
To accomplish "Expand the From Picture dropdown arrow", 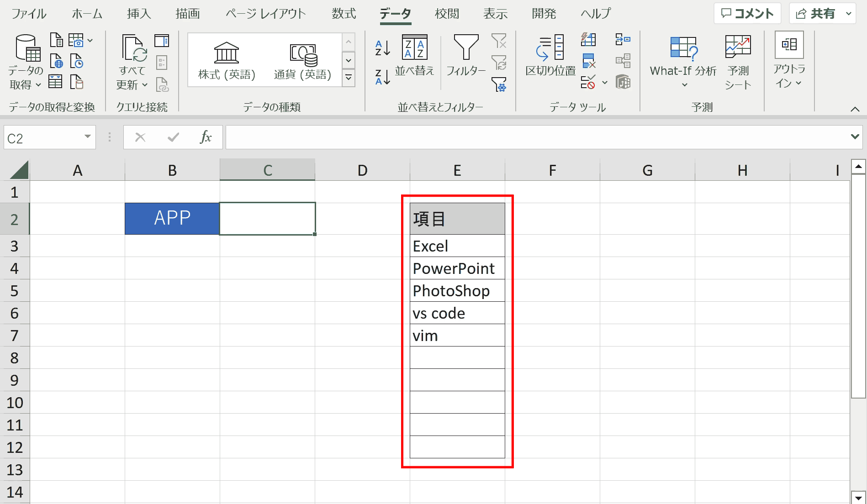I will click(x=90, y=41).
